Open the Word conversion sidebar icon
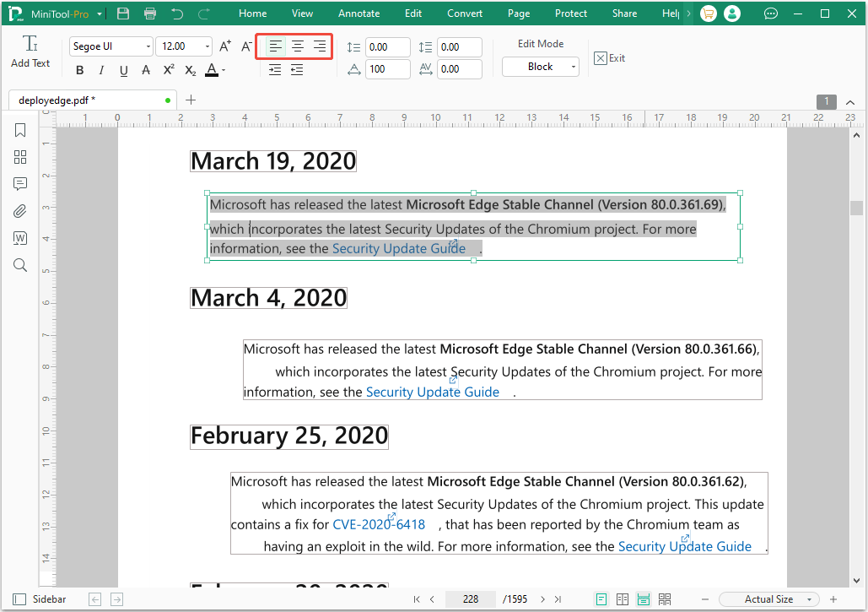Image resolution: width=868 pixels, height=612 pixels. pyautogui.click(x=20, y=238)
